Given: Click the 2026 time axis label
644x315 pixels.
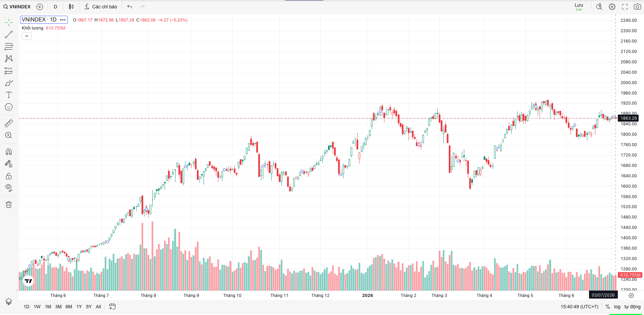Looking at the screenshot, I should [x=368, y=296].
